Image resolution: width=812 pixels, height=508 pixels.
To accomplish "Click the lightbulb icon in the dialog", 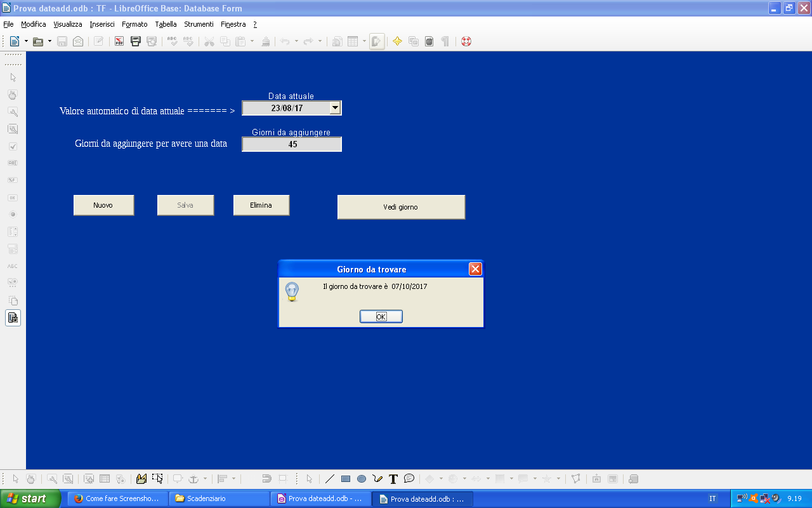I will click(x=292, y=291).
